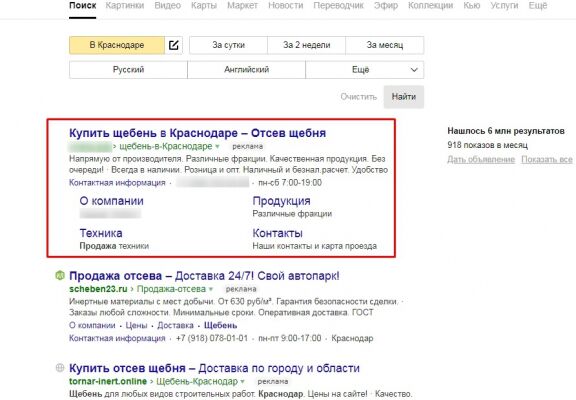Open the Маркет tab
Screen dimensions: 576x400
(242, 6)
